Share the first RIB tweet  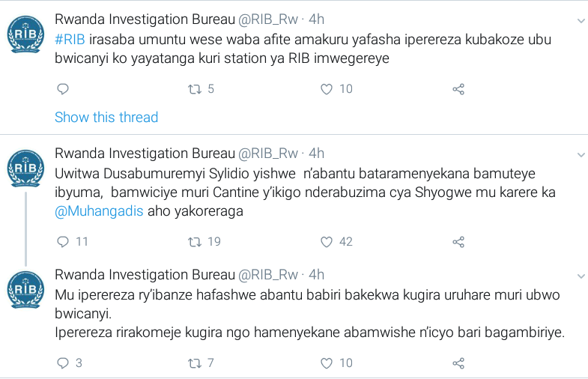click(458, 89)
